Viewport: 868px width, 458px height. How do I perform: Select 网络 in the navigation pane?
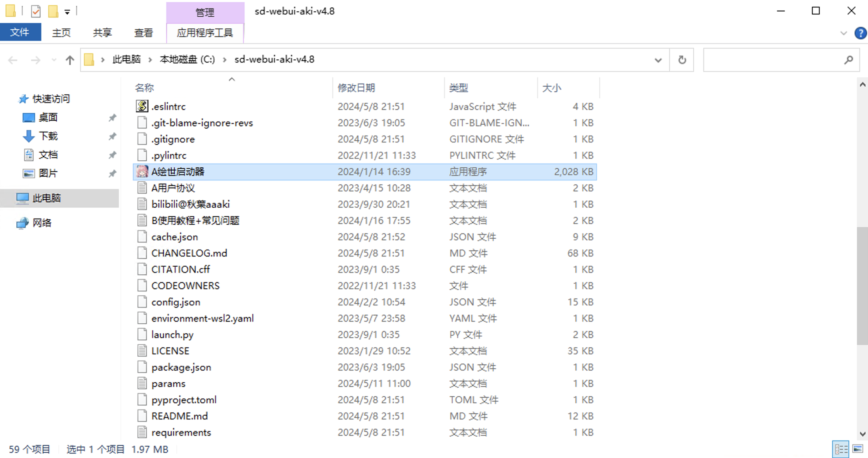tap(42, 223)
